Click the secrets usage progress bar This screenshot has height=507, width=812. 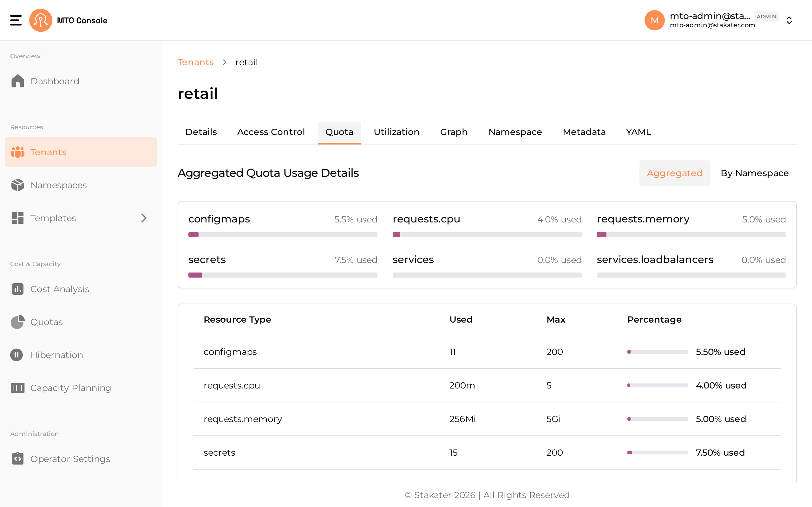(x=283, y=275)
